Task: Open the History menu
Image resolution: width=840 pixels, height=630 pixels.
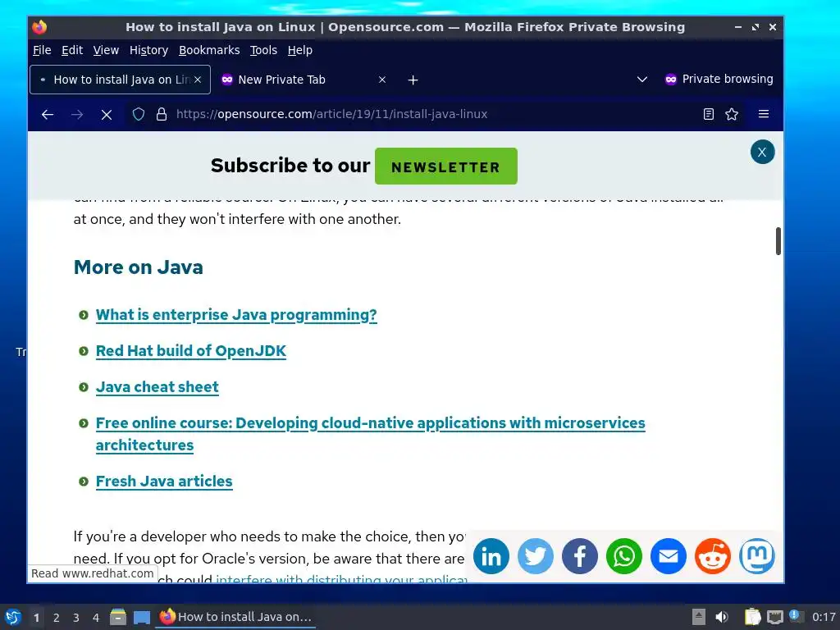Action: tap(149, 50)
